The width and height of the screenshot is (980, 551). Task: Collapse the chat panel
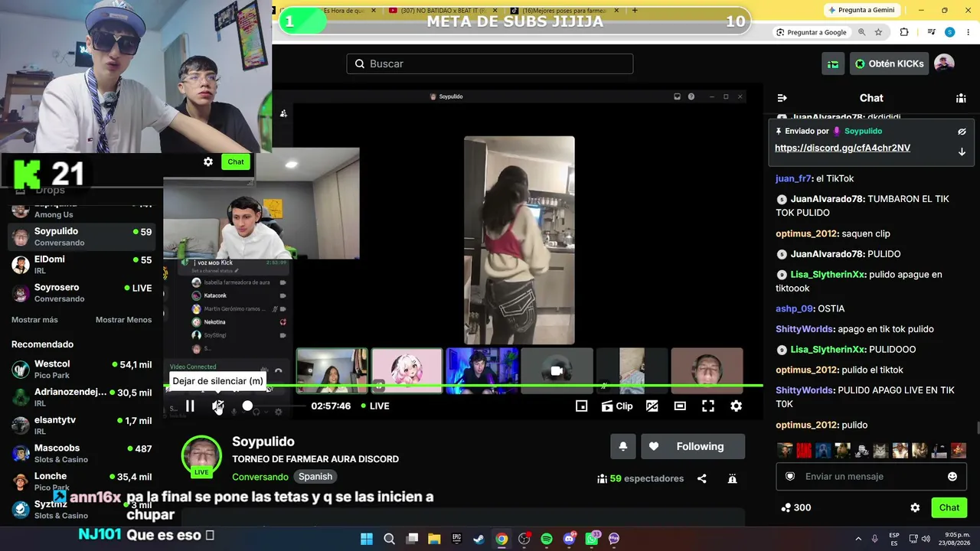782,98
